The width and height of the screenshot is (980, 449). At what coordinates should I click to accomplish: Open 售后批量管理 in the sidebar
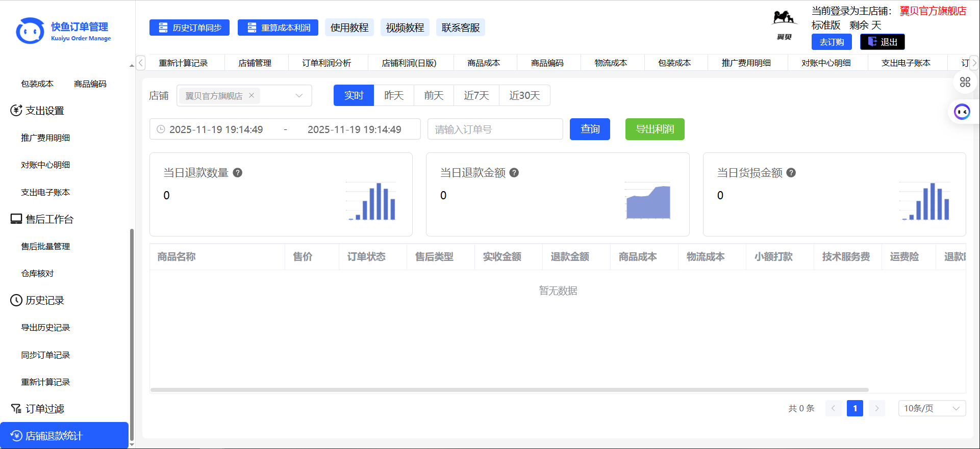[x=45, y=246]
